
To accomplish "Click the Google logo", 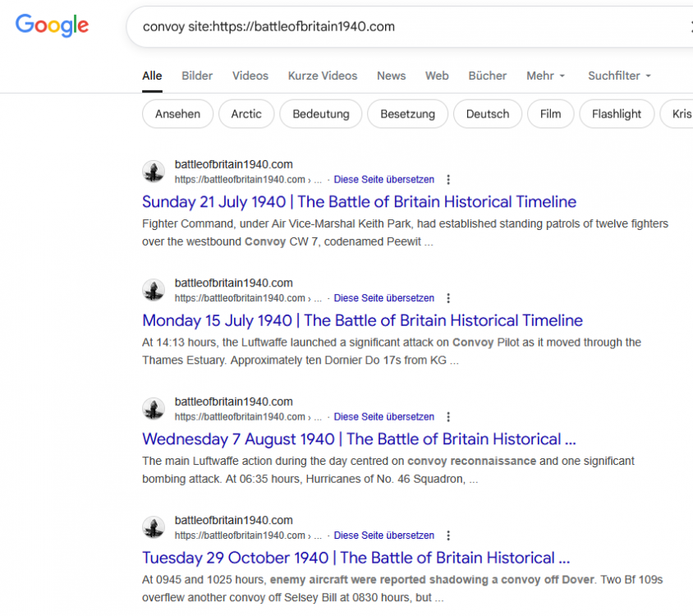I will pos(52,25).
